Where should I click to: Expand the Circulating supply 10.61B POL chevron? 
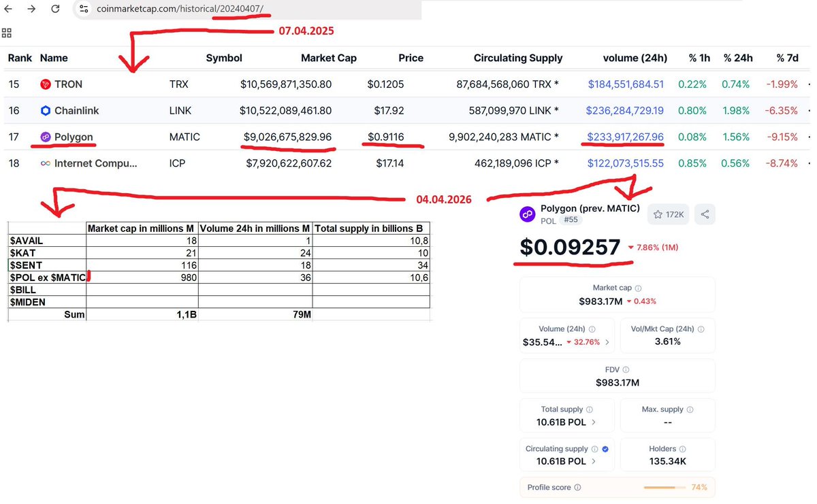(x=594, y=461)
